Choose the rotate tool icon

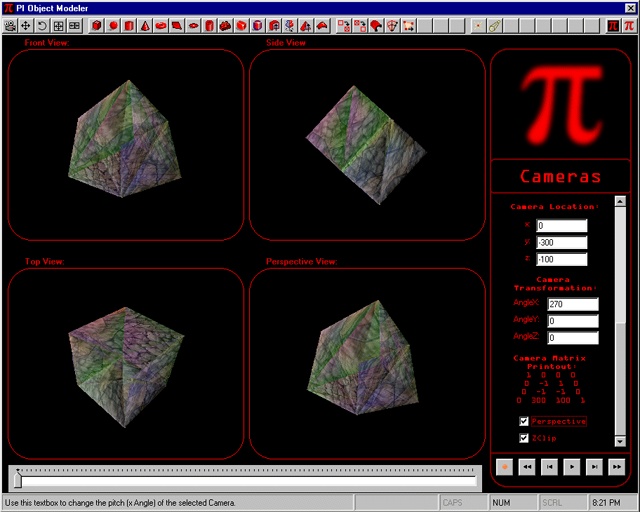pyautogui.click(x=42, y=25)
